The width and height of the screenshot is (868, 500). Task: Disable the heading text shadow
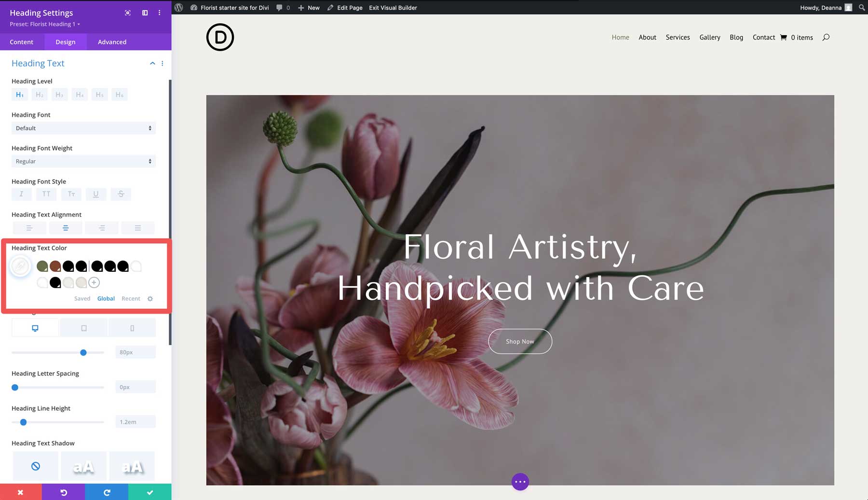35,465
